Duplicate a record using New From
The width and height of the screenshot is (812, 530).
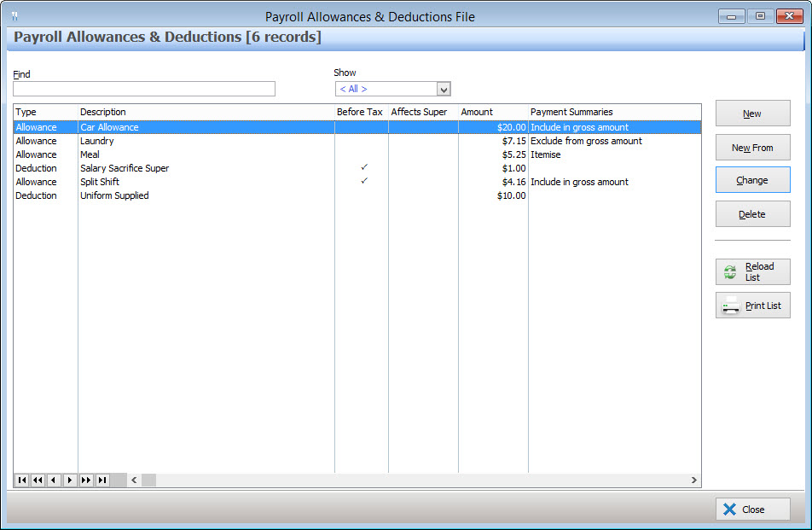pos(752,147)
